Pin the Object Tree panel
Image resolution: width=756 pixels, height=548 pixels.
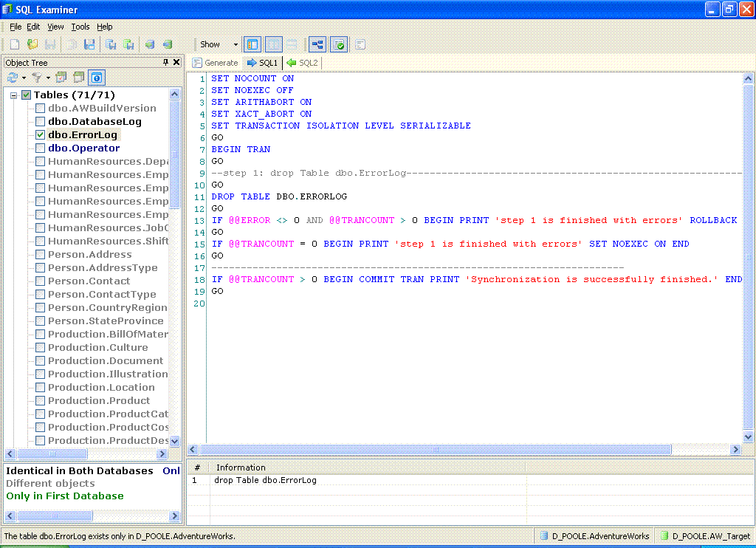[166, 63]
